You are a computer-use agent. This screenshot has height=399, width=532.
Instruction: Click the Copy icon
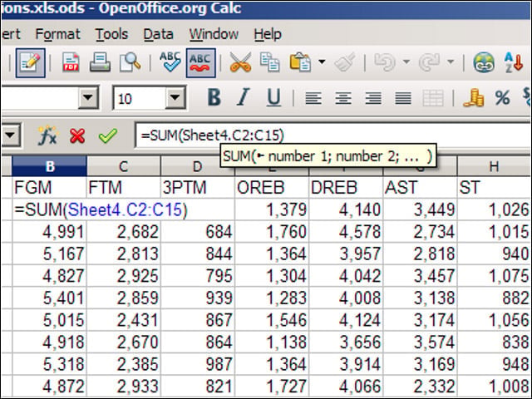click(x=269, y=63)
